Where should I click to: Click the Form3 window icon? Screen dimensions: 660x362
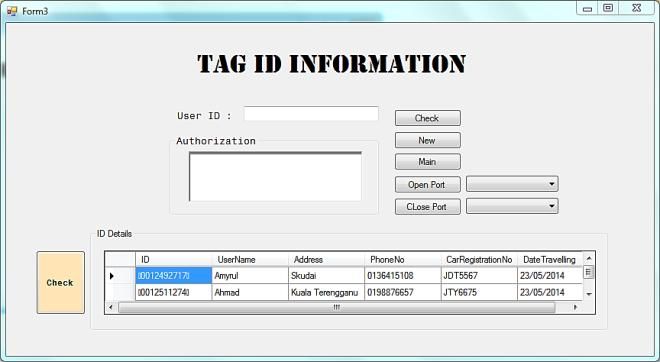point(12,11)
